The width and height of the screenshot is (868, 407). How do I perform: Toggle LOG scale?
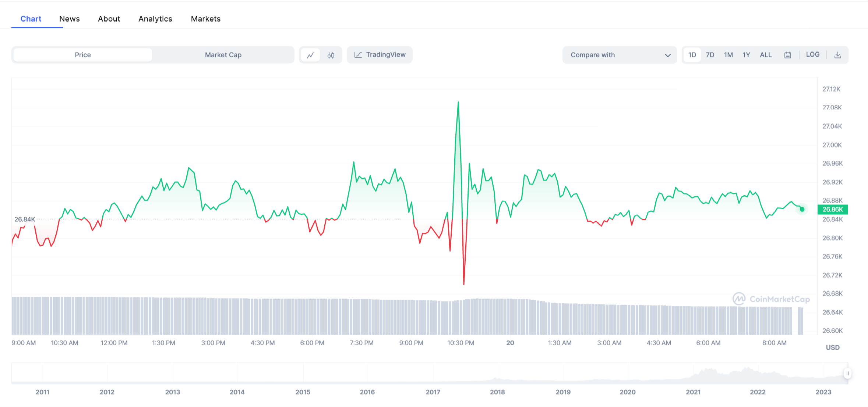pos(812,54)
